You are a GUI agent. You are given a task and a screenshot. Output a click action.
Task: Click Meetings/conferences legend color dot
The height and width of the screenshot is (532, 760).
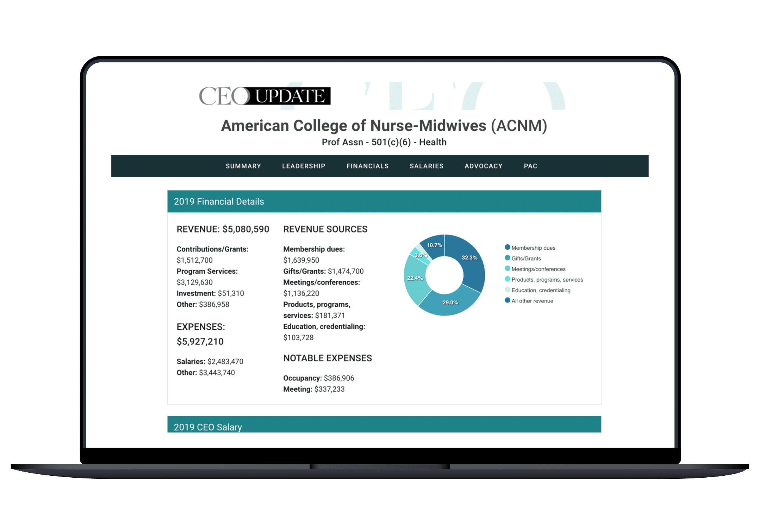507,269
